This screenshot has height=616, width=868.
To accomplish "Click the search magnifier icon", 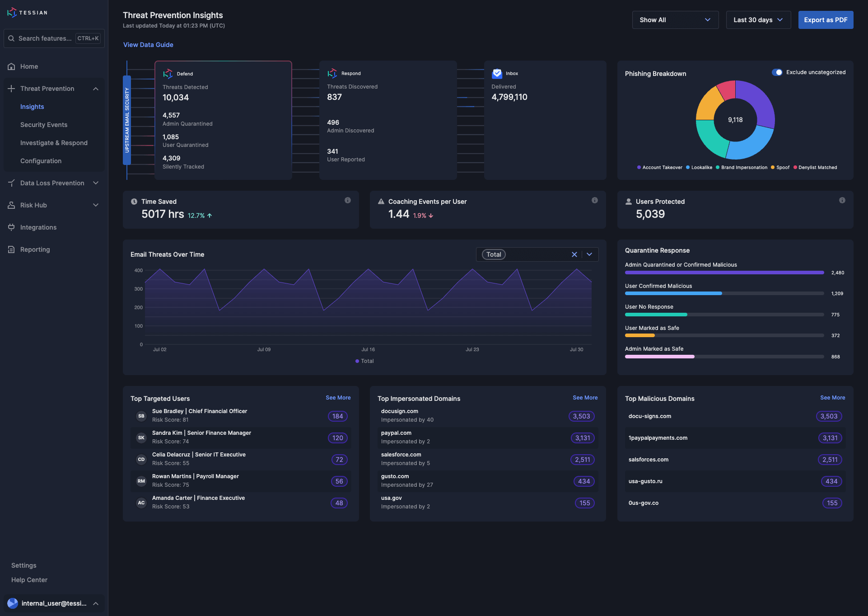I will [11, 38].
